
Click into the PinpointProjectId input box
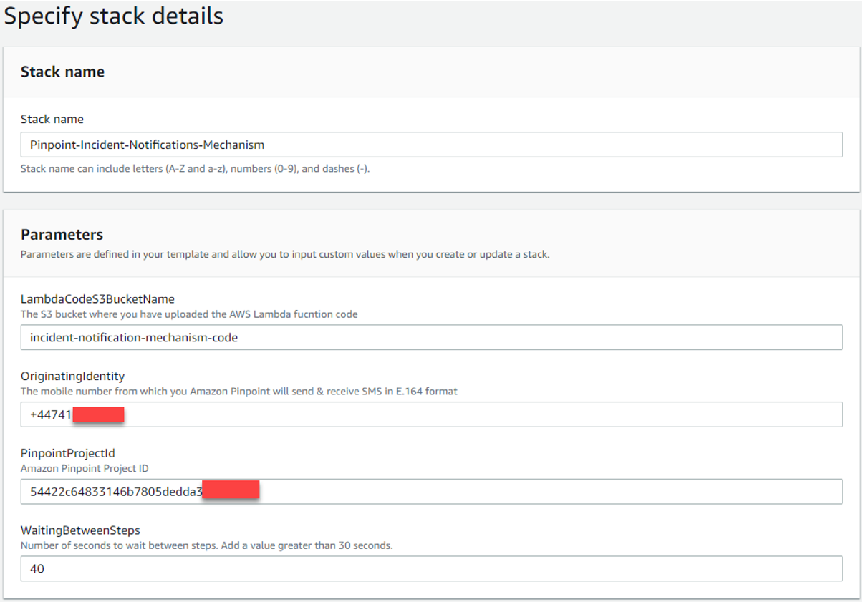(431, 492)
